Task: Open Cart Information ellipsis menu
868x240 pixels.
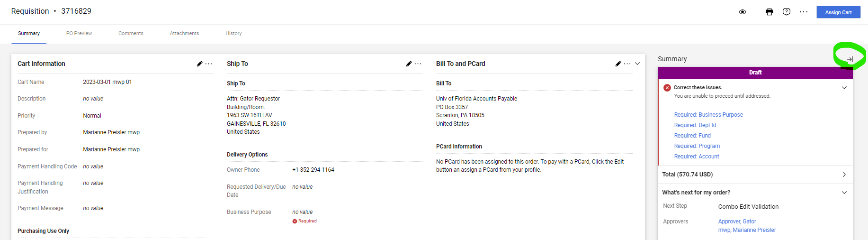Action: pos(209,64)
